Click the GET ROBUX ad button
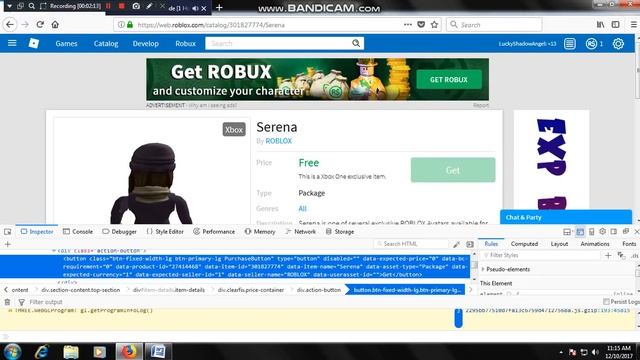The height and width of the screenshot is (360, 640). pyautogui.click(x=449, y=79)
